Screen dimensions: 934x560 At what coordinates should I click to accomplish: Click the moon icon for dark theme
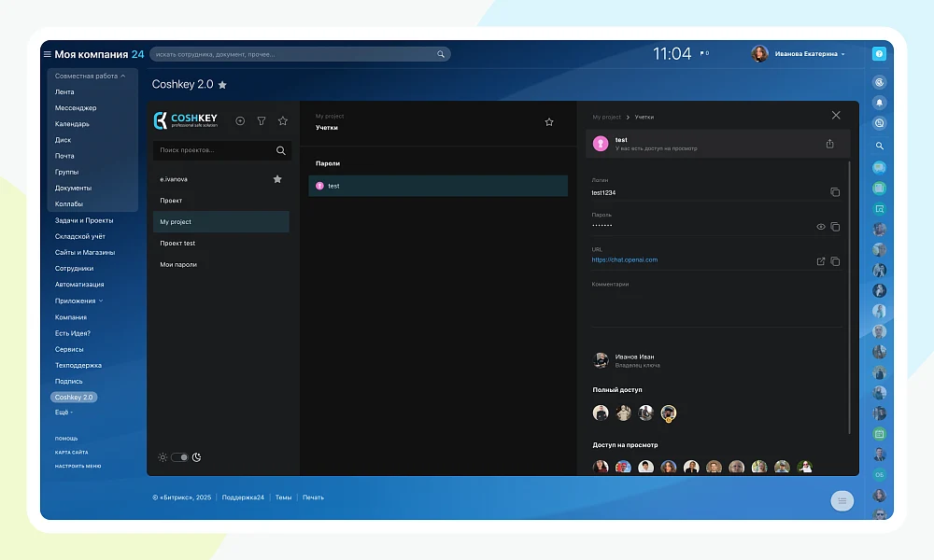tap(196, 457)
